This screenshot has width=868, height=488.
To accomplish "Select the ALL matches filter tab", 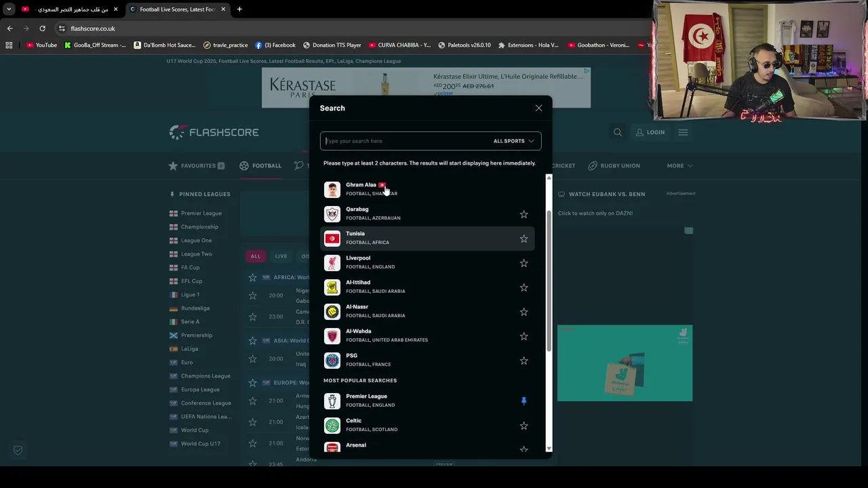I will [256, 256].
